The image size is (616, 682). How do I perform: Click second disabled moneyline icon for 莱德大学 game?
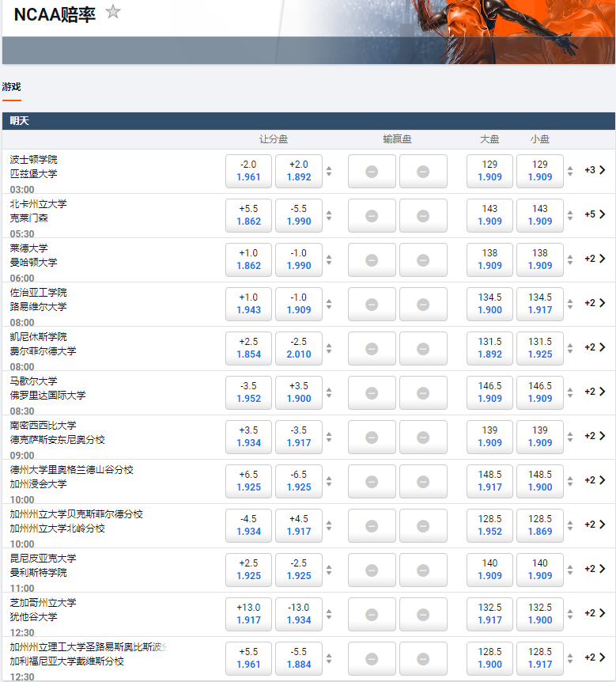[422, 260]
